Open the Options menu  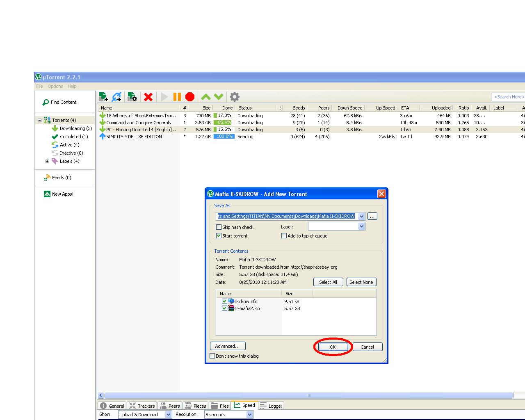pos(55,86)
